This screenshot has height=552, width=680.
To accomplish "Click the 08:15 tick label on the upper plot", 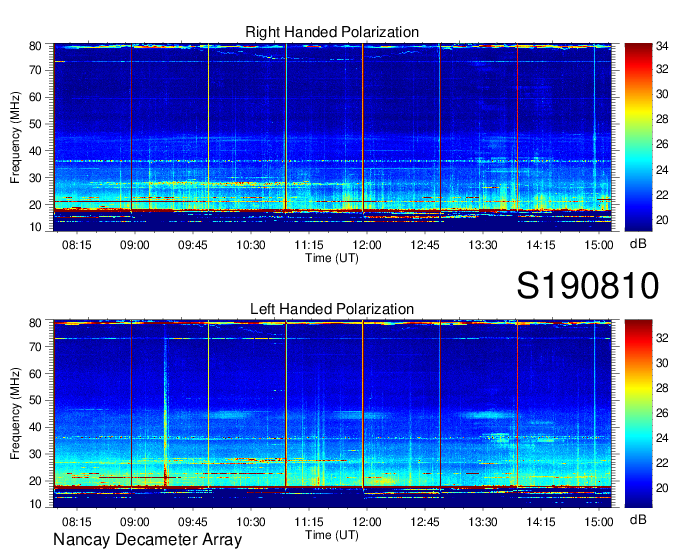I will pos(77,245).
